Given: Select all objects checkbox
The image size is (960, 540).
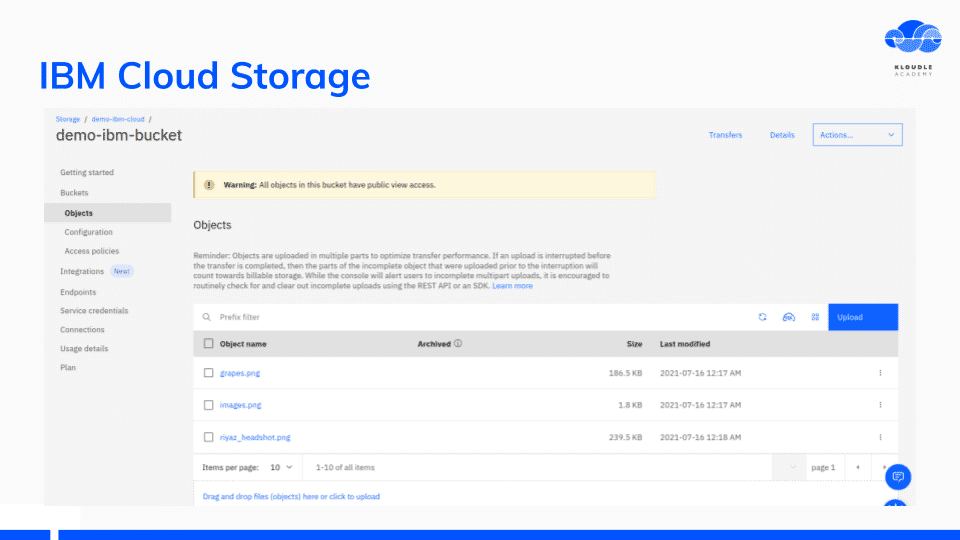Looking at the screenshot, I should click(208, 343).
